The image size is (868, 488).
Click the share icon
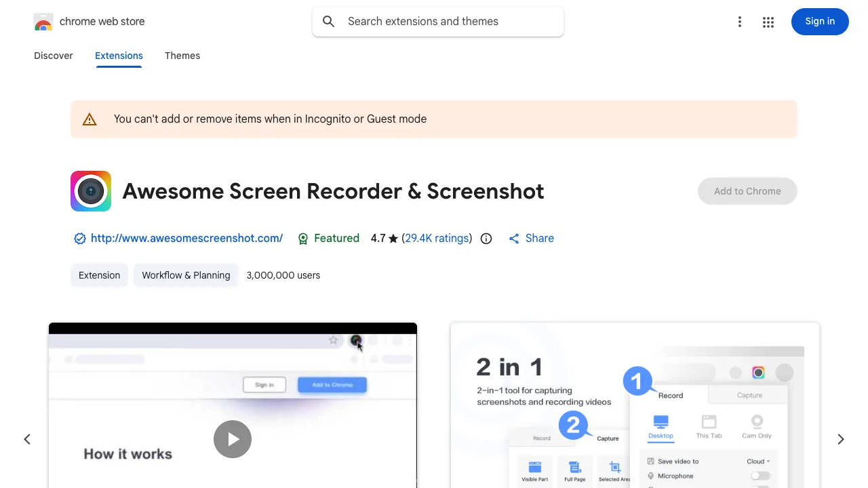tap(514, 239)
